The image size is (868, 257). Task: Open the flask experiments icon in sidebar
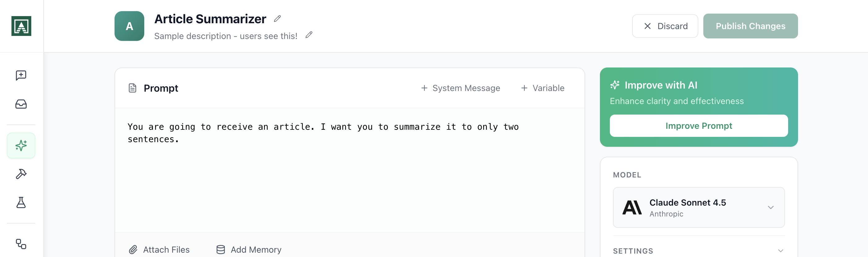pos(21,203)
